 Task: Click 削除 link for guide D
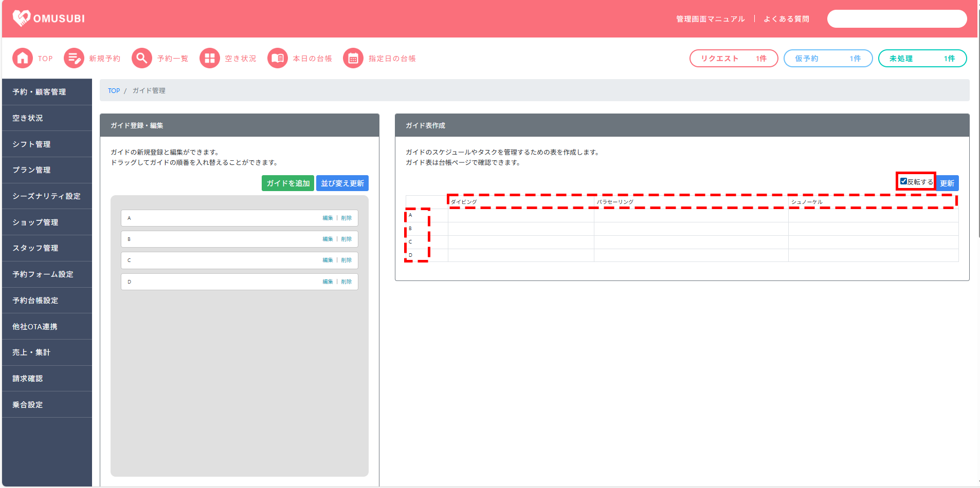[x=347, y=282]
